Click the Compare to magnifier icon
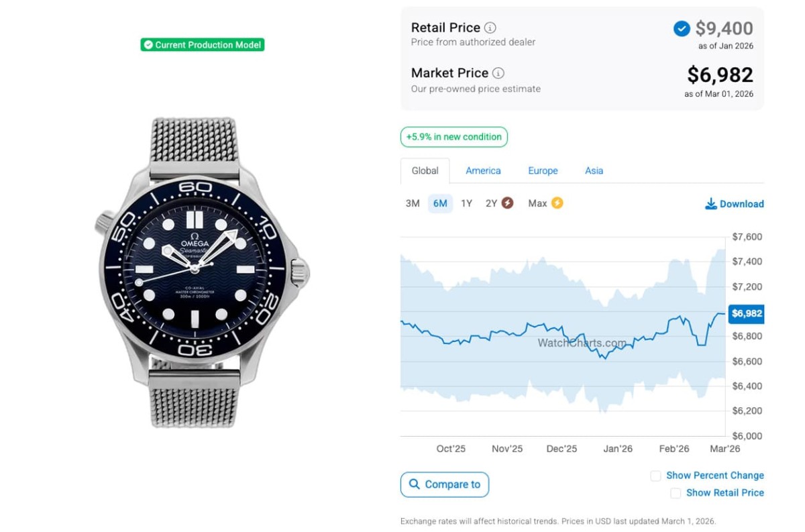 [x=414, y=484]
